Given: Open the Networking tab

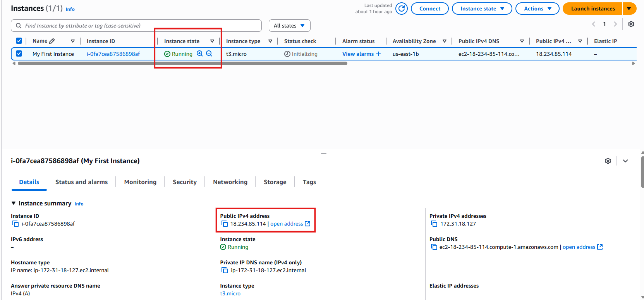Looking at the screenshot, I should [230, 182].
